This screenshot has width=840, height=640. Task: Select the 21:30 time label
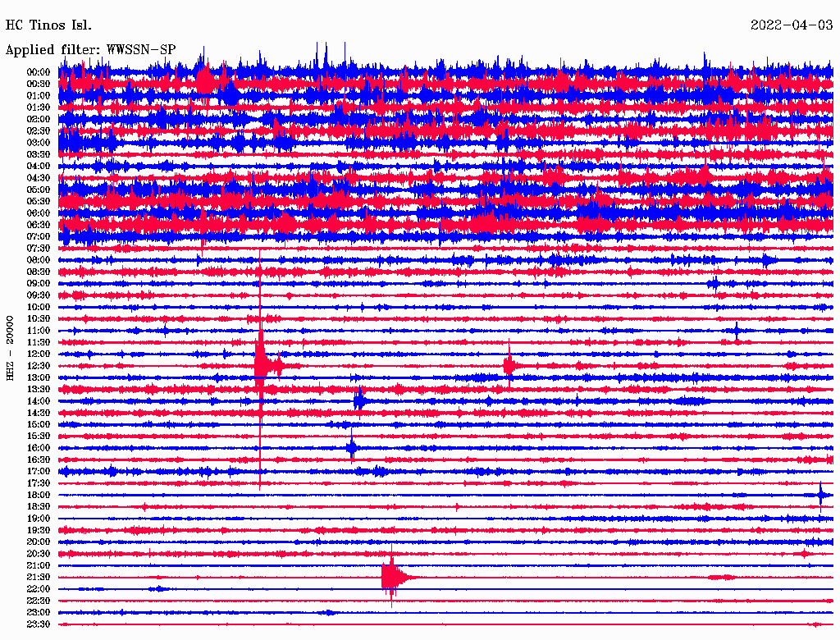click(x=39, y=578)
